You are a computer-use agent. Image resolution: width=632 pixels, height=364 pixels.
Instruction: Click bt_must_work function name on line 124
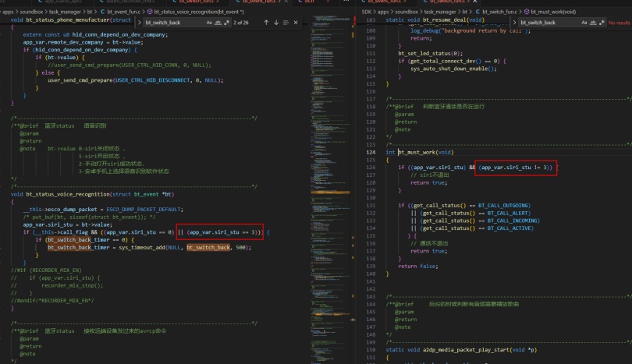tap(417, 152)
